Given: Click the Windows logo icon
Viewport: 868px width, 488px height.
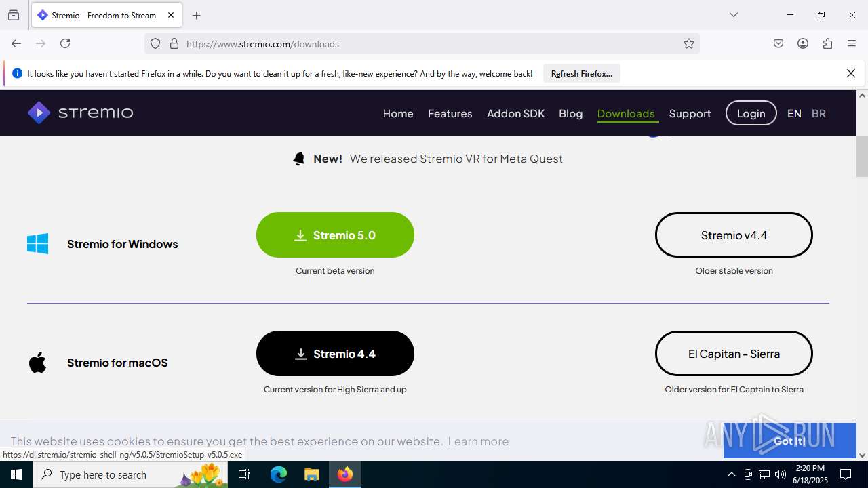Looking at the screenshot, I should tap(38, 244).
